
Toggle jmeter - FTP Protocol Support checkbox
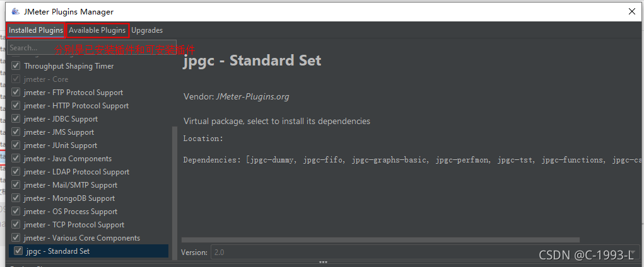tap(16, 93)
